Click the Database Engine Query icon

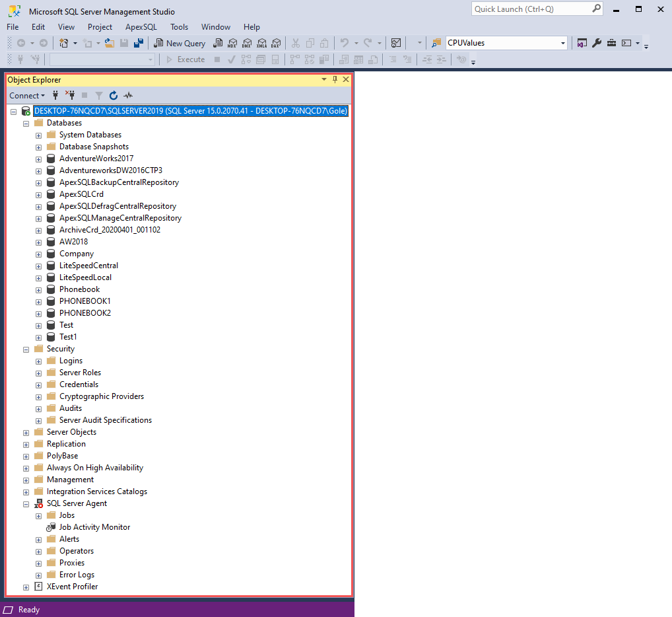point(218,43)
